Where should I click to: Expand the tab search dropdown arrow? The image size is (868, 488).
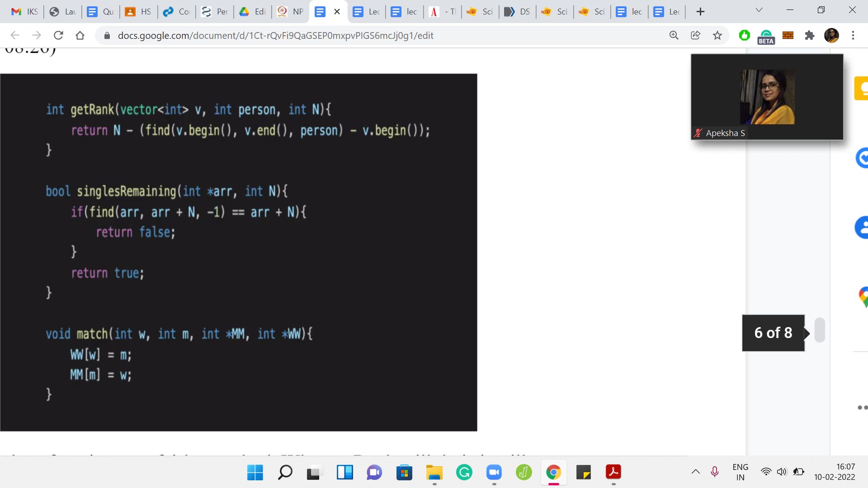click(759, 10)
